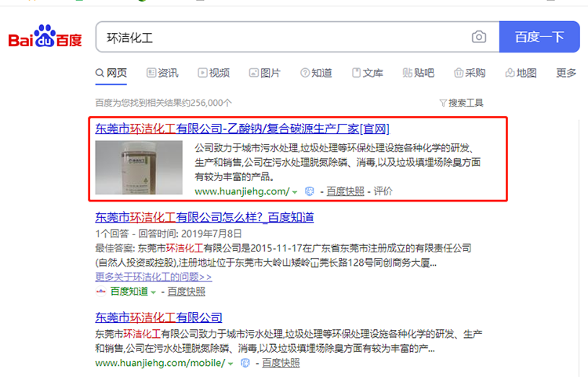Expand the arrow next to 百度知道

(154, 292)
